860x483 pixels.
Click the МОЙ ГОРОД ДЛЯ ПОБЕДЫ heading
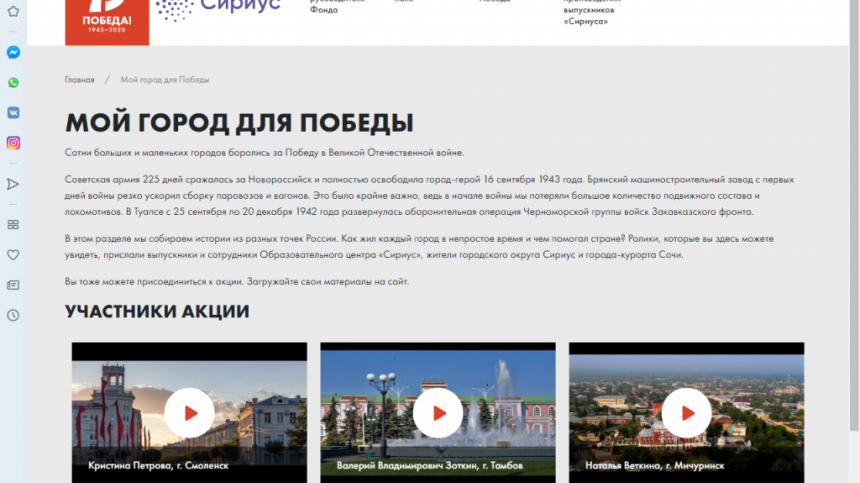pyautogui.click(x=239, y=122)
